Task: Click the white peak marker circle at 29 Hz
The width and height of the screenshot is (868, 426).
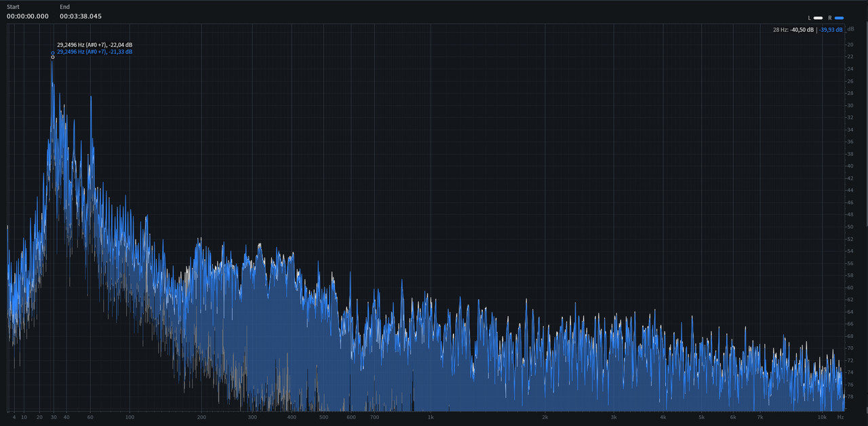Action: [x=53, y=57]
